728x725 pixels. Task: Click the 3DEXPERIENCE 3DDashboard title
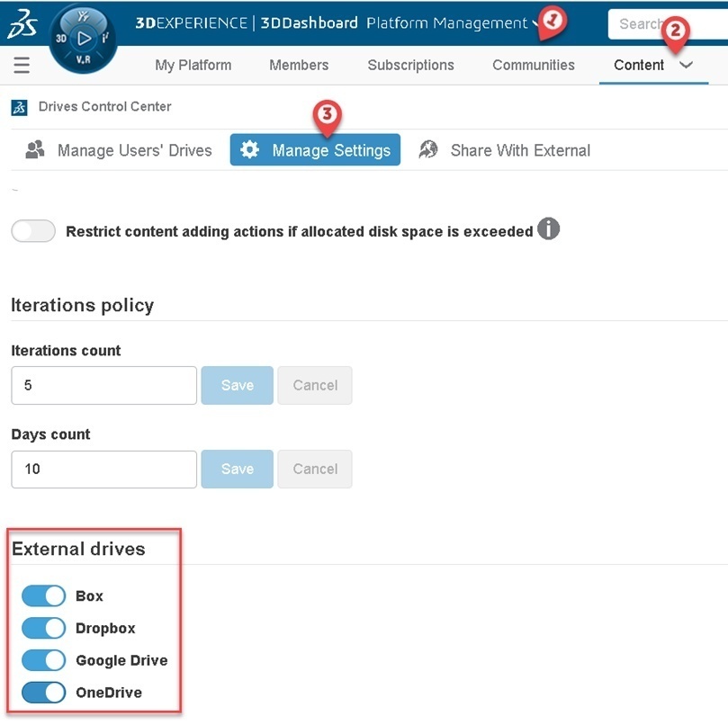(x=247, y=22)
